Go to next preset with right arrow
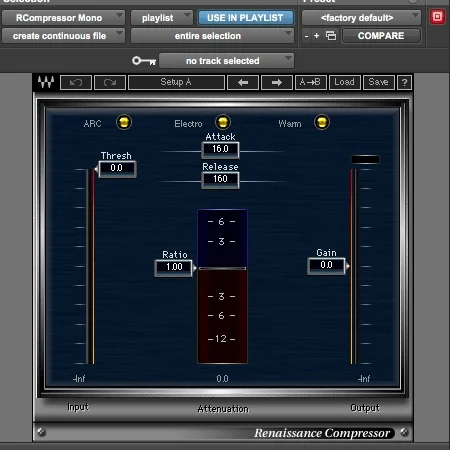The height and width of the screenshot is (450, 450). point(277,82)
